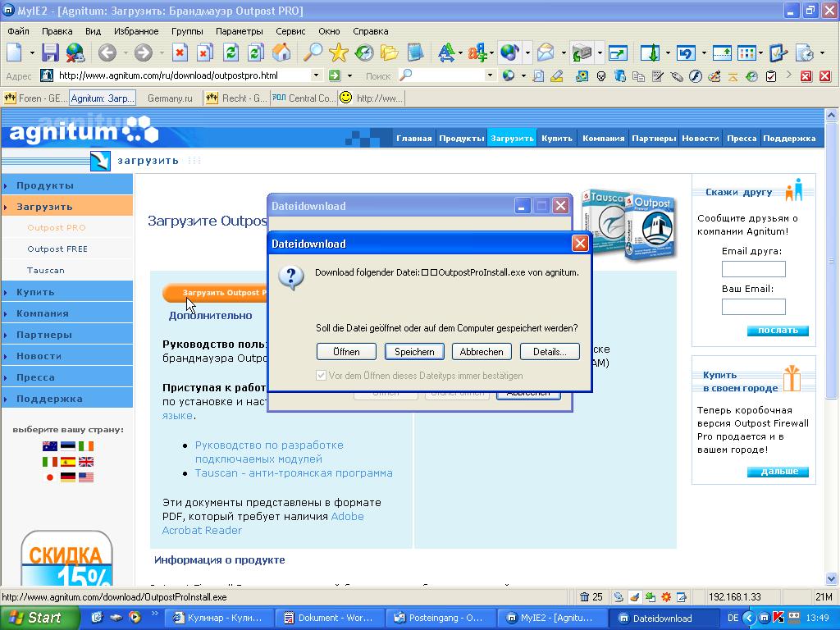This screenshot has height=630, width=840.
Task: Click the Öffnen button in dialog
Action: [x=346, y=352]
